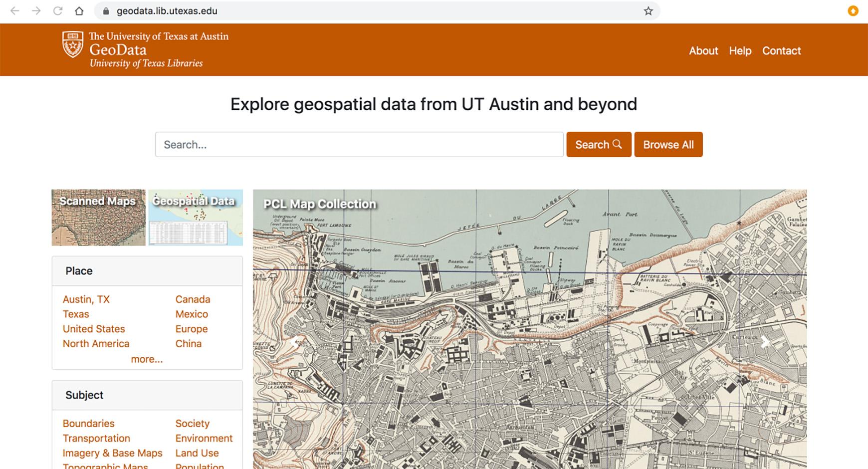Click the GeoData site title
Screen dimensions: 868x469
point(118,50)
